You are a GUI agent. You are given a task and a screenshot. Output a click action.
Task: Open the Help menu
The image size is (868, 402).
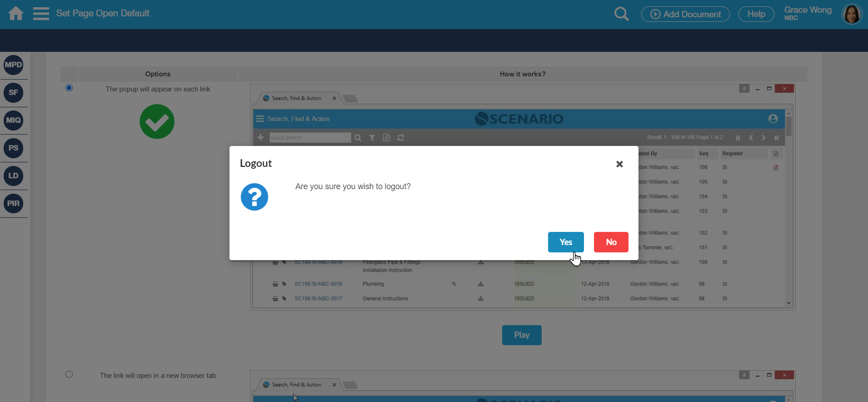[x=756, y=14]
